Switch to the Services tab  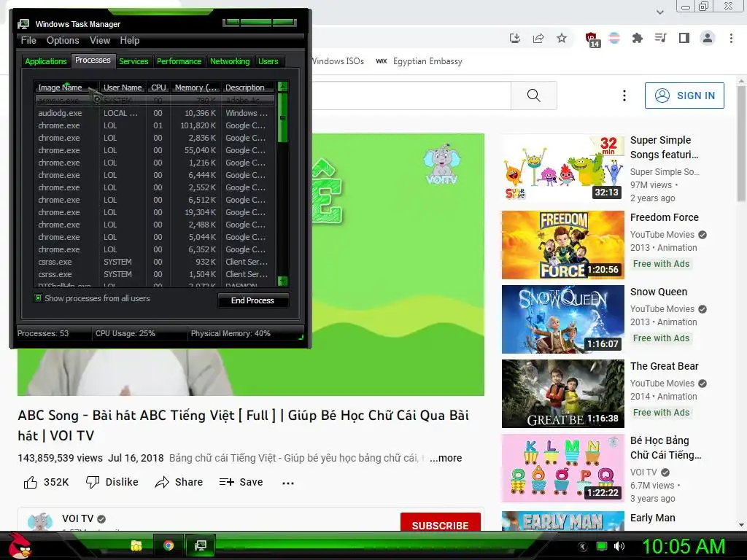(133, 61)
